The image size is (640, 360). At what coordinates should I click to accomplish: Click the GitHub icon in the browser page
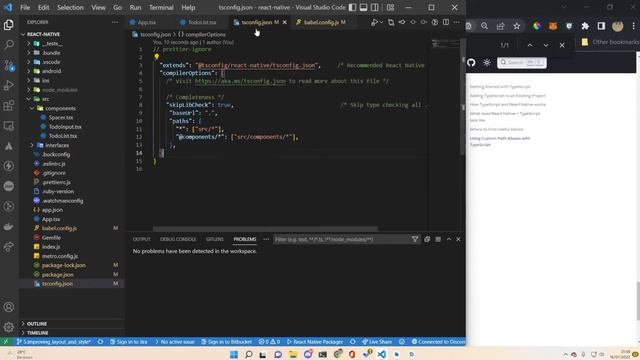[471, 62]
